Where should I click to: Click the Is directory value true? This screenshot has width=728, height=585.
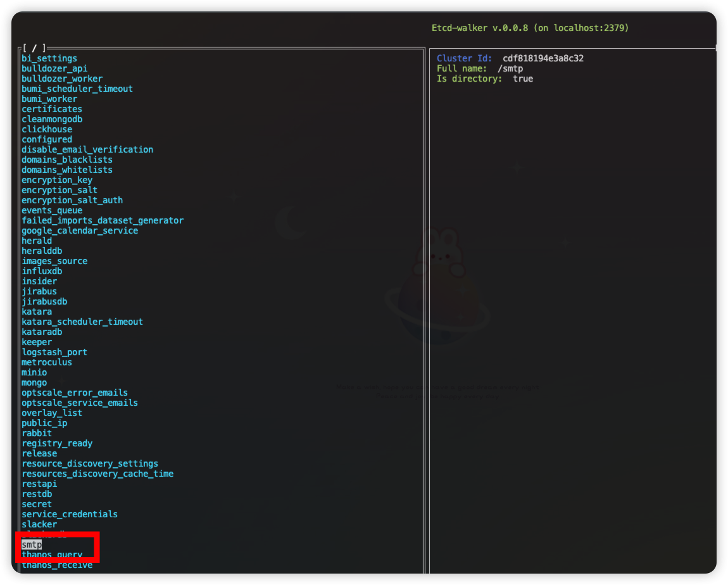[x=523, y=79]
